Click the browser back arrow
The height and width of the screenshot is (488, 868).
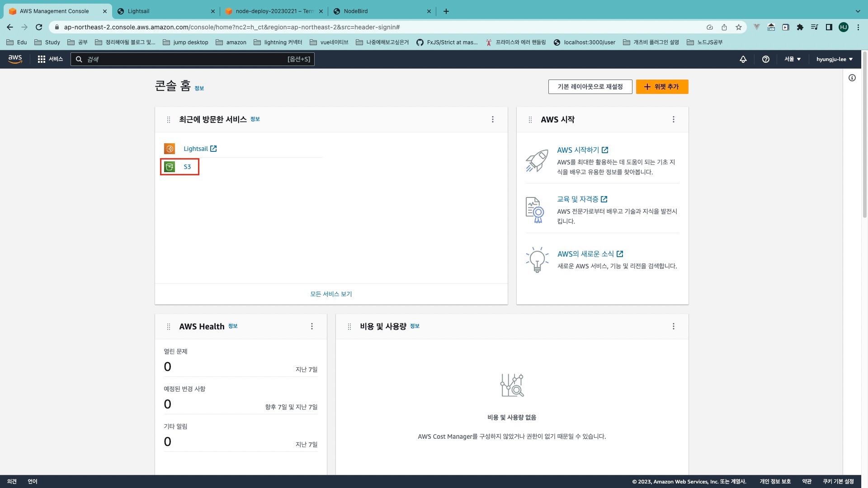10,27
